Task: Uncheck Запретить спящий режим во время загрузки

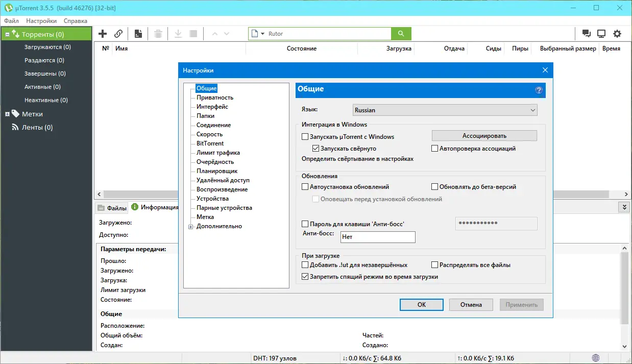Action: (x=305, y=277)
